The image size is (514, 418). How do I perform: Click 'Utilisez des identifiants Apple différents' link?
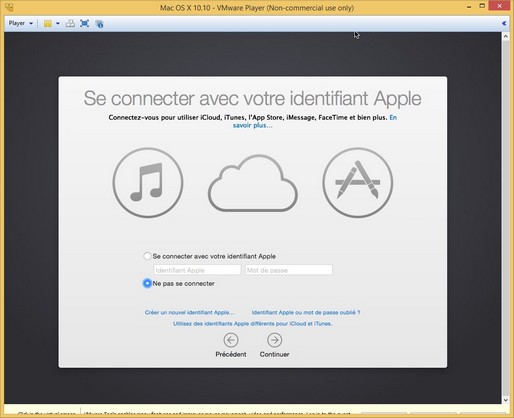[252, 324]
